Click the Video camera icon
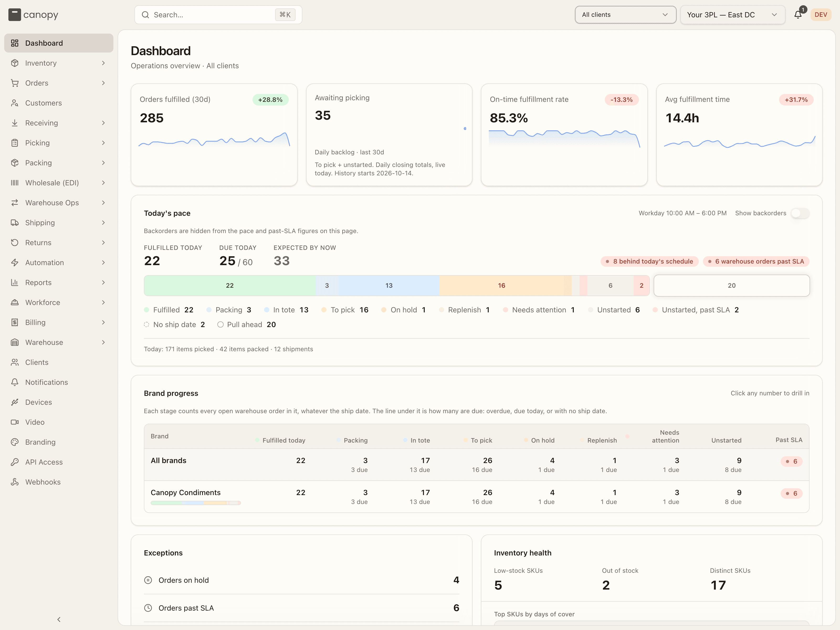840x630 pixels. coord(15,422)
